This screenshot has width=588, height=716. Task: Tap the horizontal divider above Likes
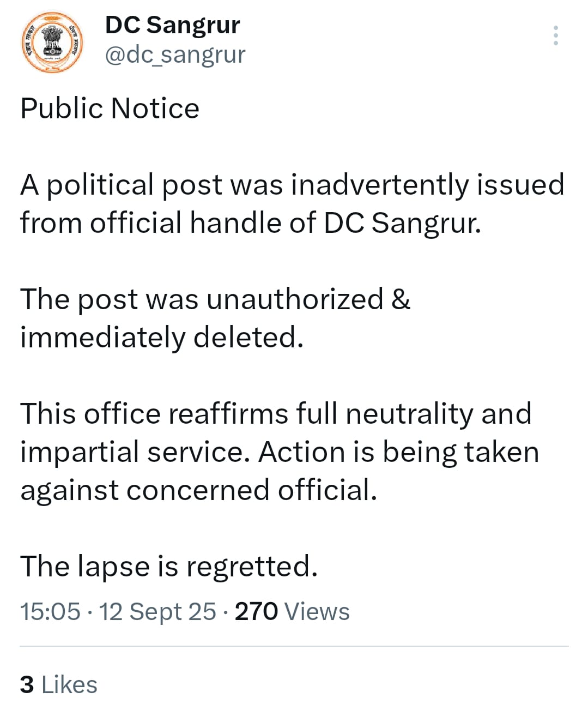pos(294,647)
